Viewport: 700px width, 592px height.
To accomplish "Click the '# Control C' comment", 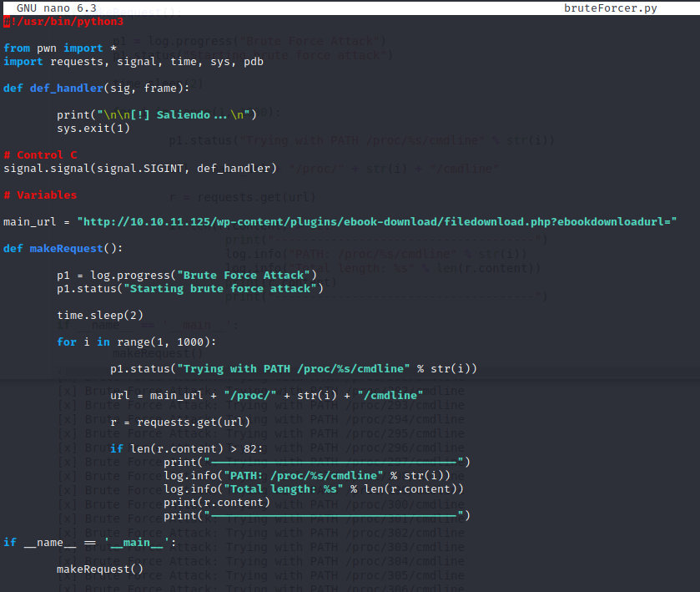I will [40, 155].
